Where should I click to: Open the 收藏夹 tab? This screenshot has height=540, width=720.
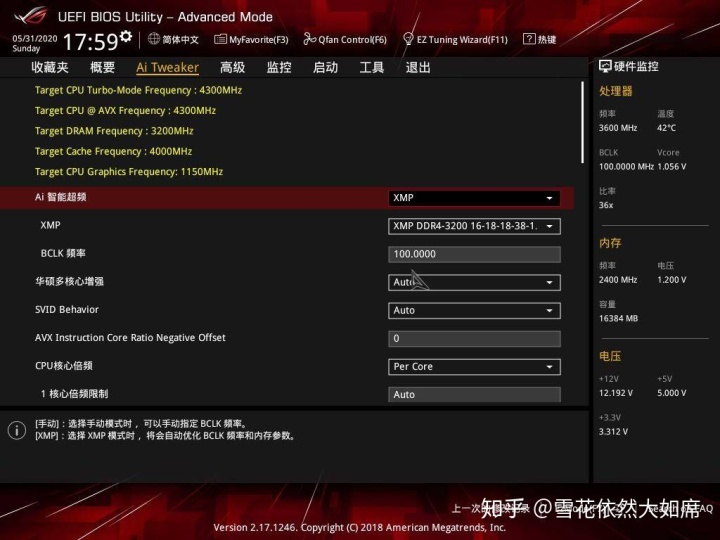click(50, 68)
